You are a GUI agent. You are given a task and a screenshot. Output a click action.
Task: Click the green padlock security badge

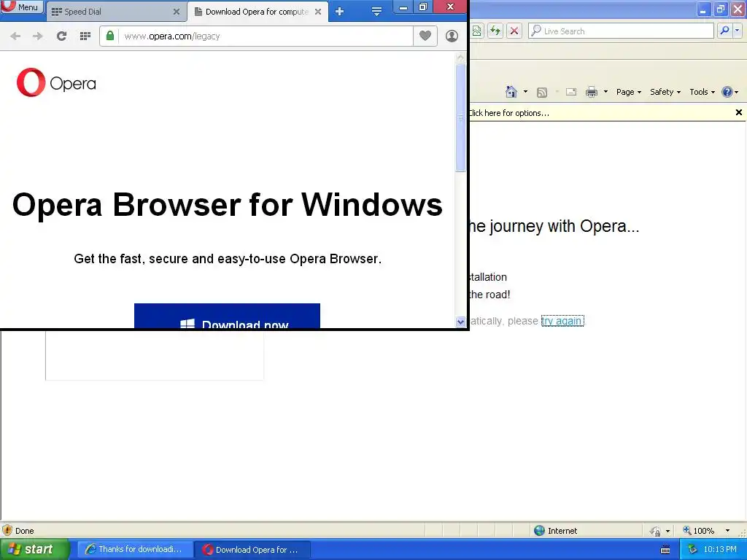tap(110, 36)
